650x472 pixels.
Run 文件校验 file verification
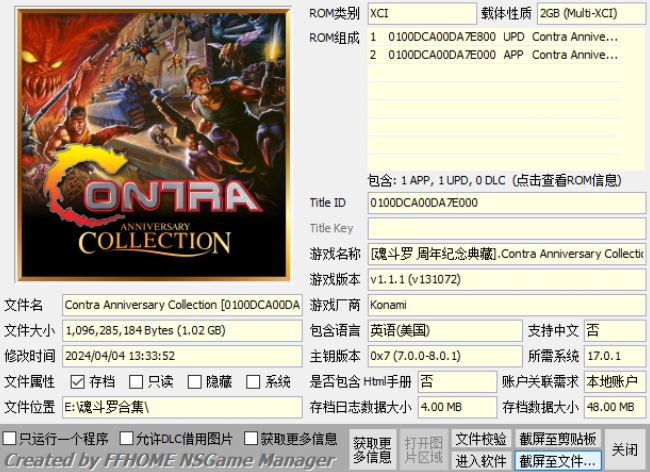tap(481, 439)
